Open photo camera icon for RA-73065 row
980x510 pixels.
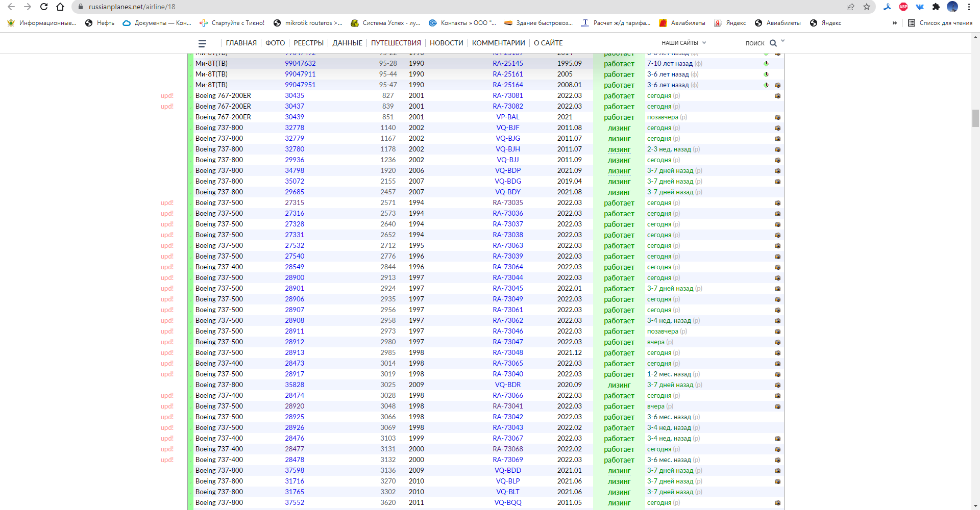point(777,364)
